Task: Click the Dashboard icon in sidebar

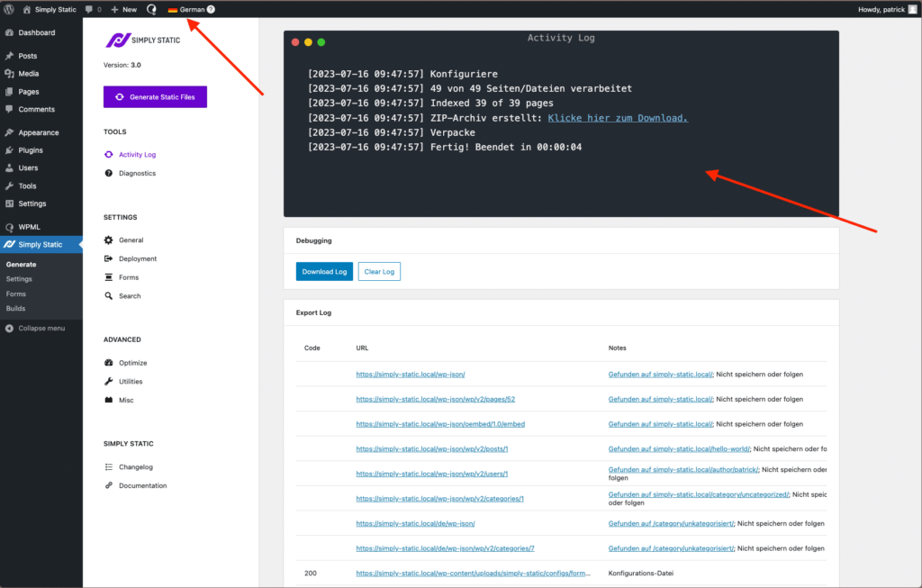Action: pyautogui.click(x=9, y=33)
